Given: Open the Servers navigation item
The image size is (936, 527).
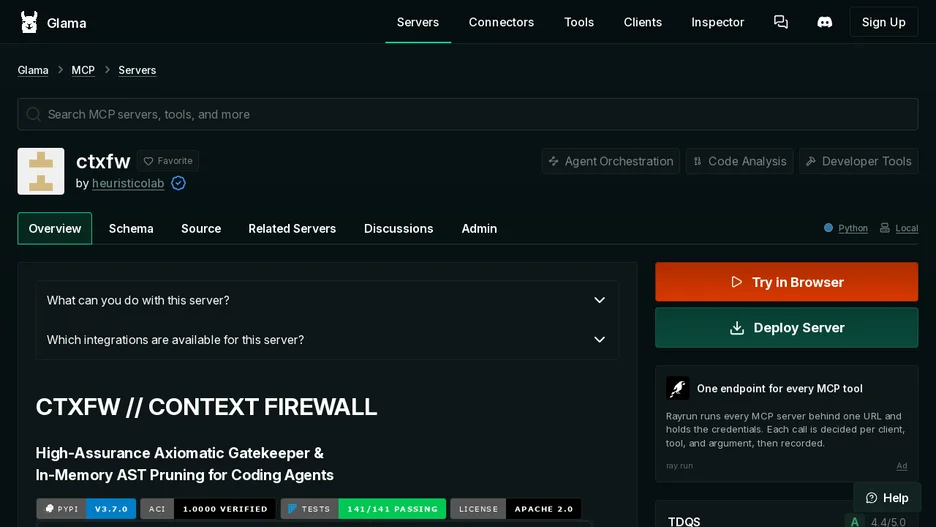Looking at the screenshot, I should pos(418,22).
